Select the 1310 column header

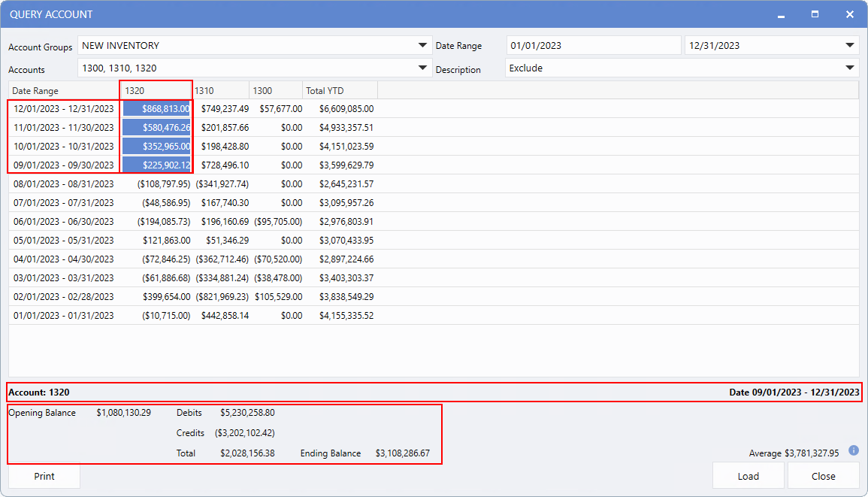click(x=220, y=90)
